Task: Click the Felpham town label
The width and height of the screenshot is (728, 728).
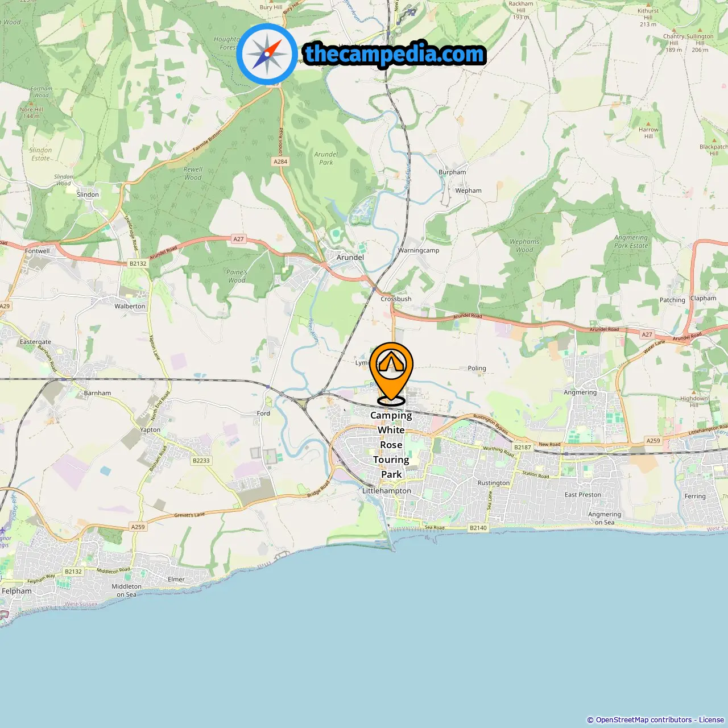Action: pyautogui.click(x=16, y=591)
